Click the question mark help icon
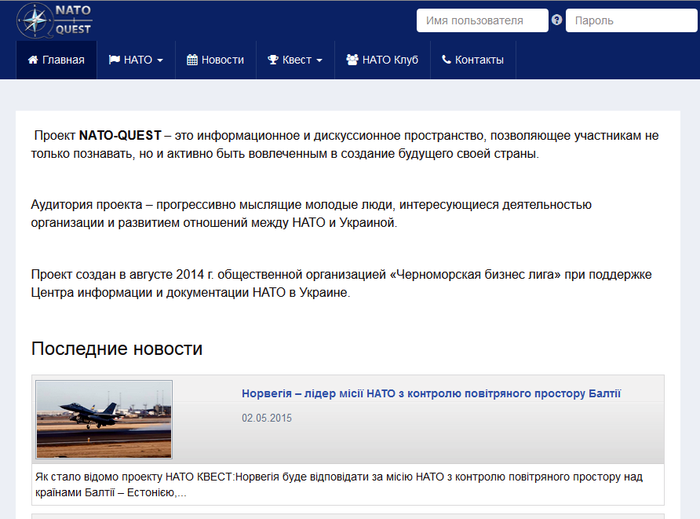 click(557, 20)
